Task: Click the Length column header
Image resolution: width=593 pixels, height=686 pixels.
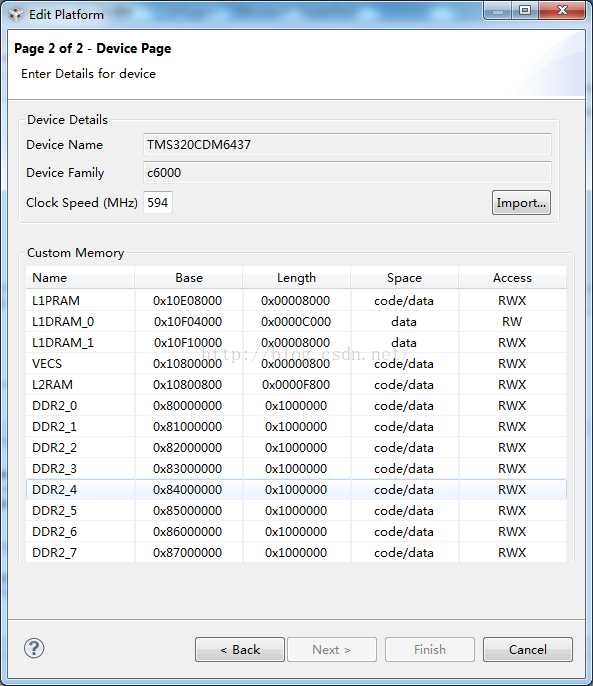Action: coord(296,278)
